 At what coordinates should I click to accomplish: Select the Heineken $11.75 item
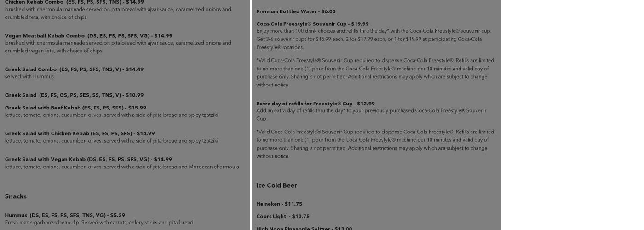(279, 204)
